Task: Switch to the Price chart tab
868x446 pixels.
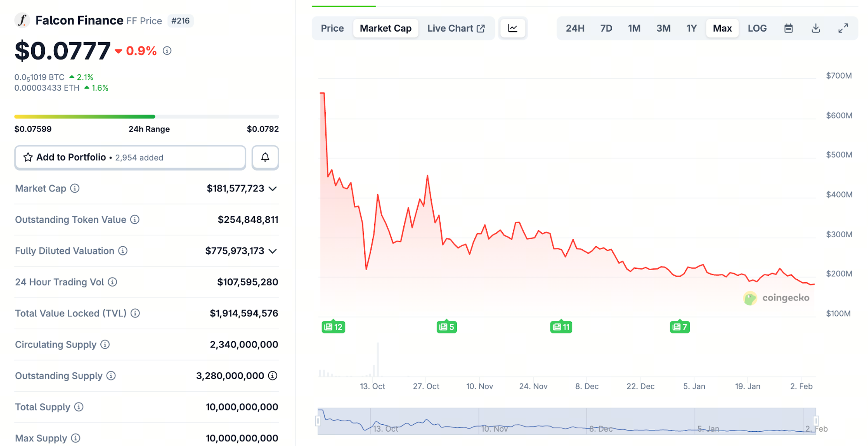Action: click(x=332, y=28)
